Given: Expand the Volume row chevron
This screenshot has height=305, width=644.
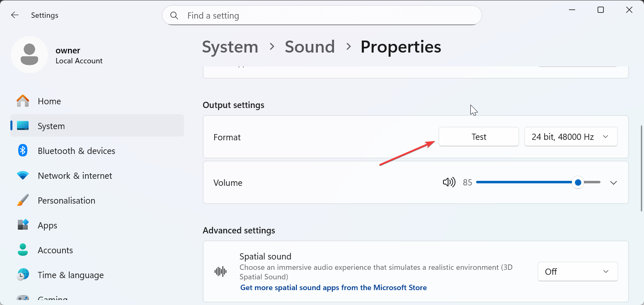Looking at the screenshot, I should click(614, 183).
